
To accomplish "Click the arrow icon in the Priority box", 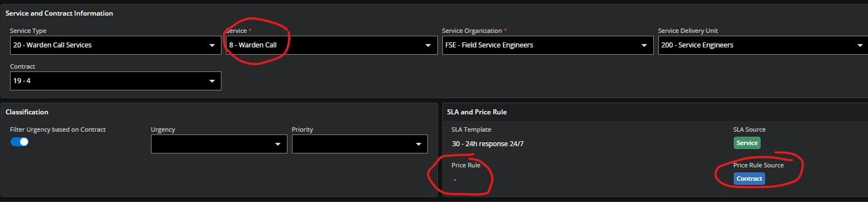I will (419, 145).
